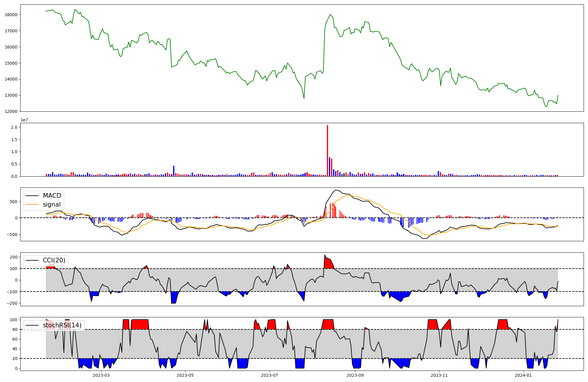Click the 80 stochRSI axis label
This screenshot has height=382, width=588.
(x=15, y=329)
